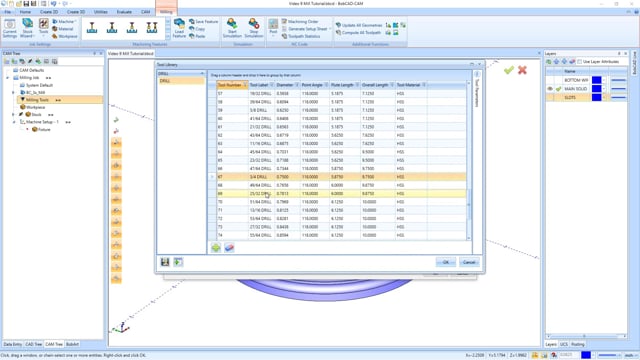Viewport: 640px width, 360px height.
Task: Click the red X in viewport
Action: 522,70
